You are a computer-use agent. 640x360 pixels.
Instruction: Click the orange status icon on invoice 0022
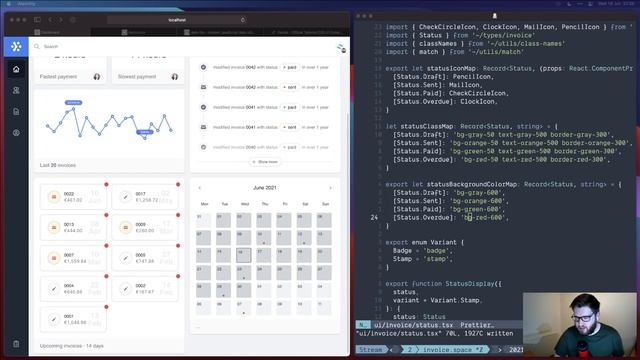point(53,197)
